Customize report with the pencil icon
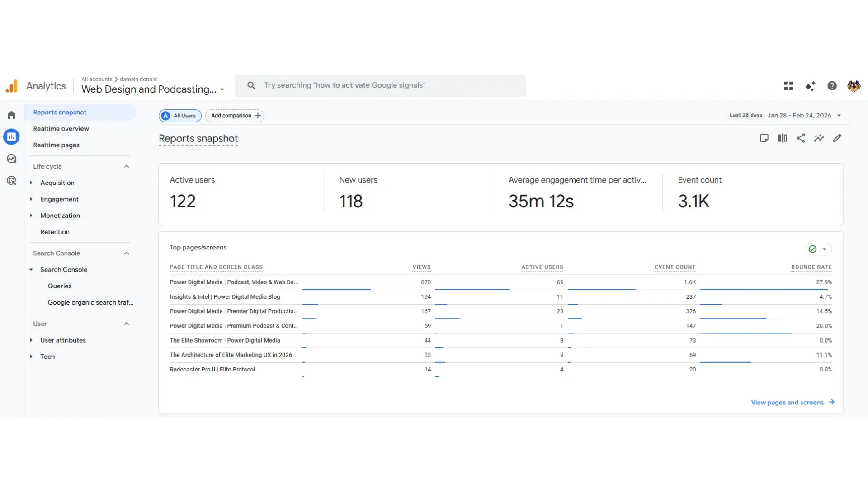Screen dimensions: 868x488 coord(837,138)
